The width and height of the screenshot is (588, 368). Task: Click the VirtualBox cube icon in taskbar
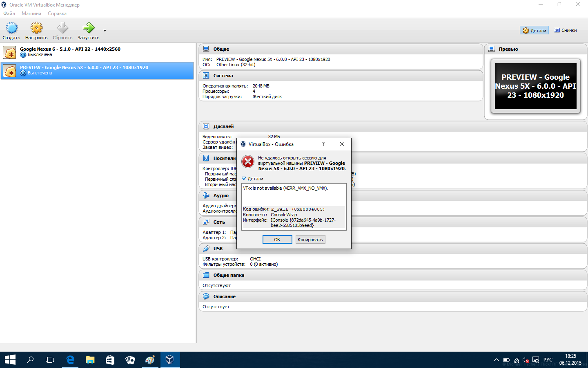170,360
